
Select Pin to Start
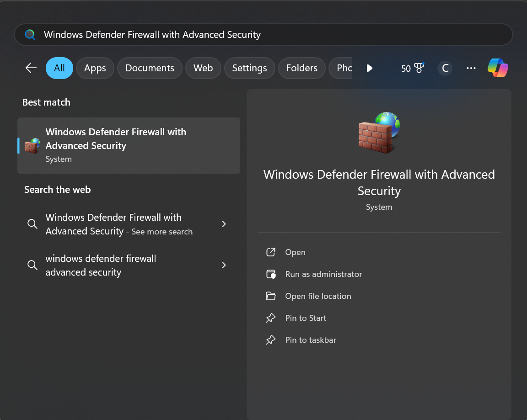point(306,318)
